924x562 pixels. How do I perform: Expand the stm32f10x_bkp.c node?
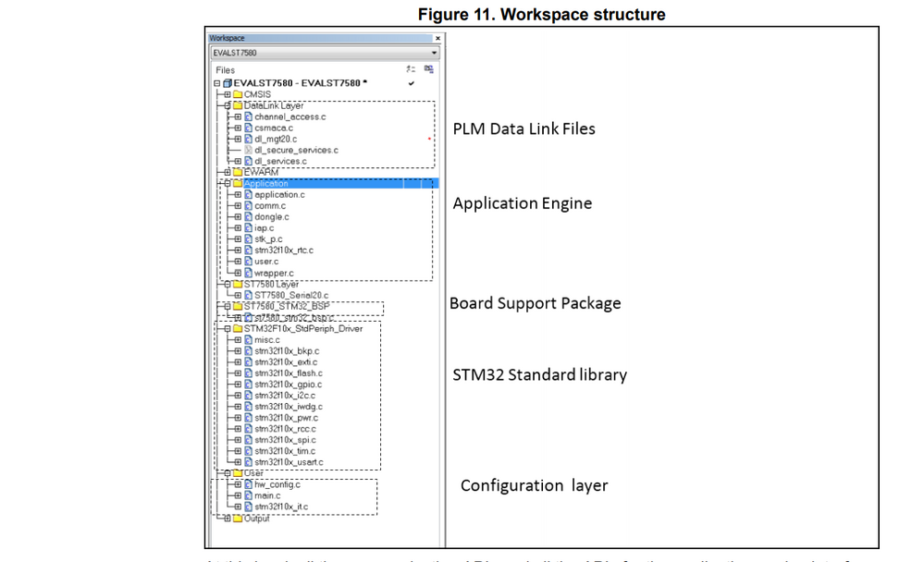[238, 351]
